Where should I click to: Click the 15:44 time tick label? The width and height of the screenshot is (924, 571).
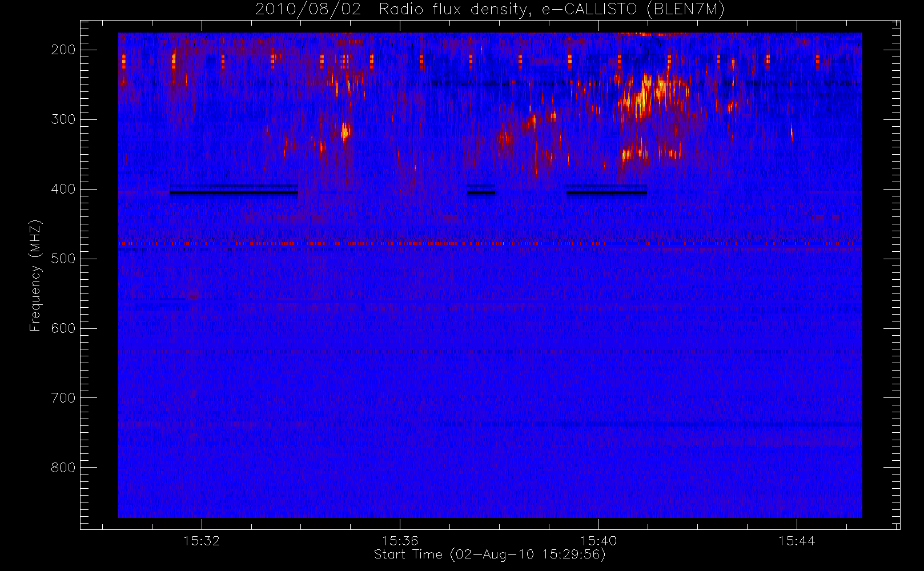[797, 541]
